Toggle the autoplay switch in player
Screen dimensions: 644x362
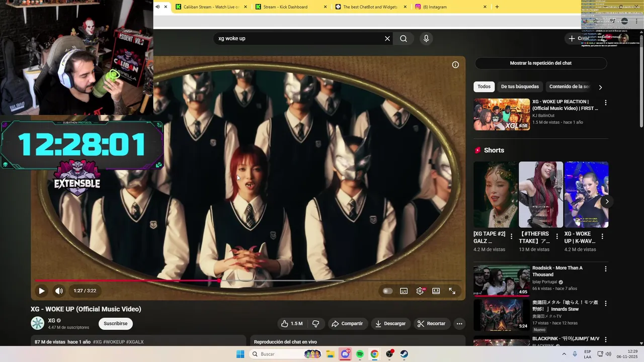pyautogui.click(x=387, y=291)
